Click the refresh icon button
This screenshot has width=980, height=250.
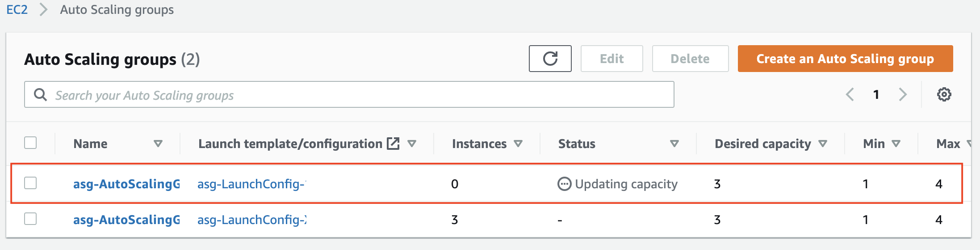pyautogui.click(x=550, y=59)
